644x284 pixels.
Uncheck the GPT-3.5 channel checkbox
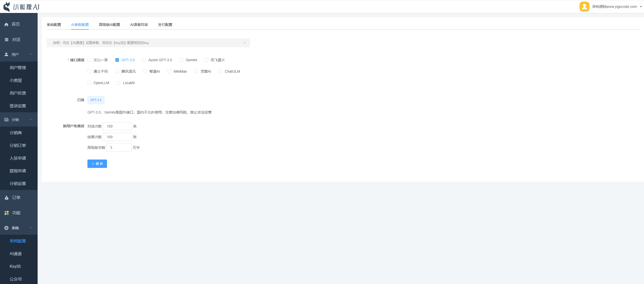117,60
